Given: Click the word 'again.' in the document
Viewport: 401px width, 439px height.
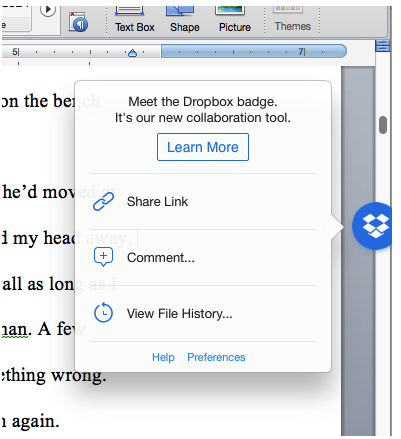Looking at the screenshot, I should 35,421.
